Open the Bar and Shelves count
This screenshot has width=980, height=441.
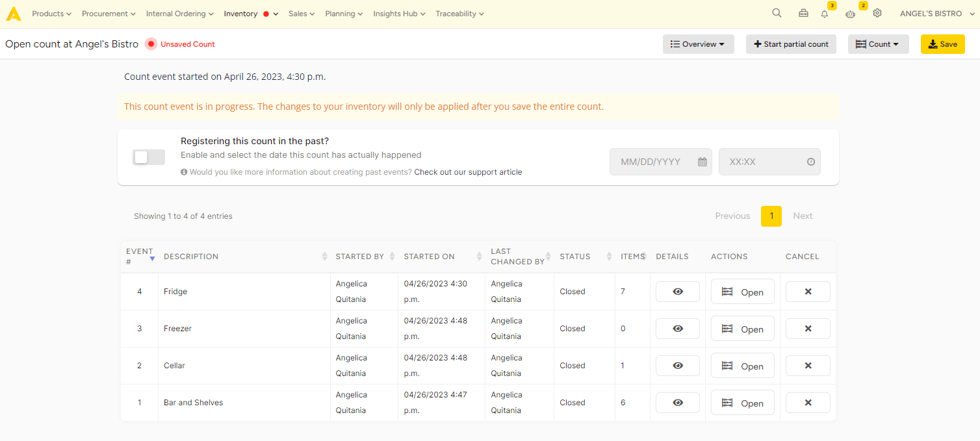pyautogui.click(x=743, y=403)
